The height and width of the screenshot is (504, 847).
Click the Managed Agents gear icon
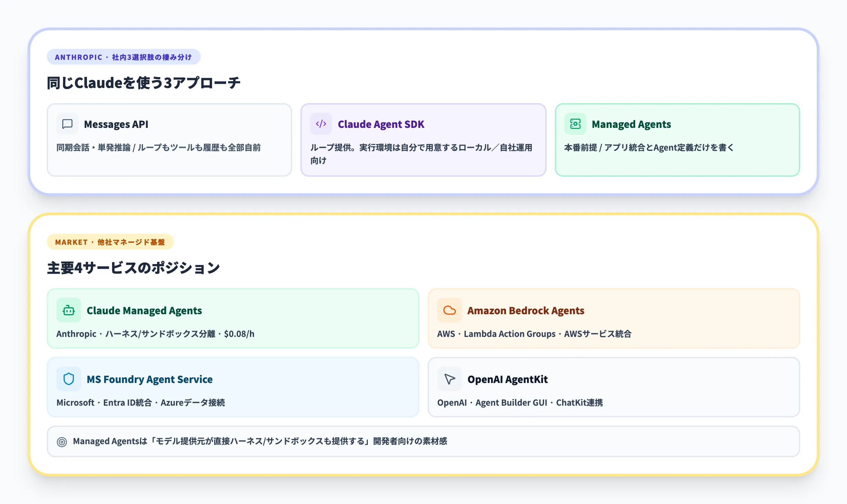[x=575, y=124]
